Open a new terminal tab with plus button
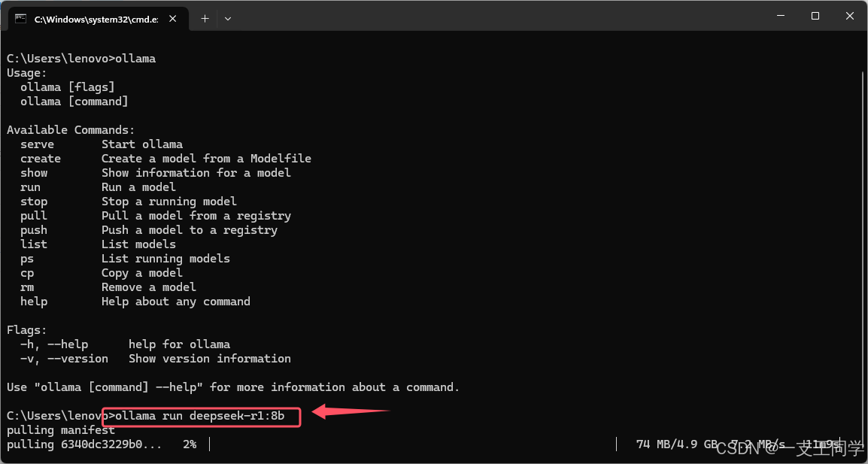 click(205, 18)
